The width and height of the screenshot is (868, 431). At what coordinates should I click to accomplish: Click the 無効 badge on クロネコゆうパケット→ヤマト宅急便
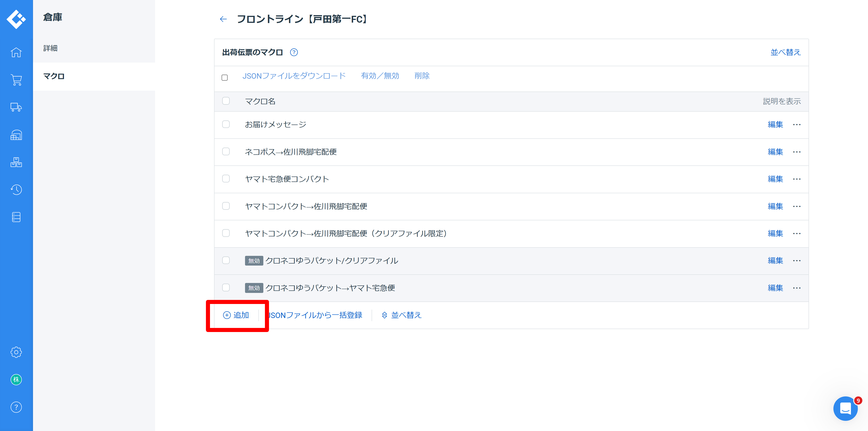[x=254, y=288]
